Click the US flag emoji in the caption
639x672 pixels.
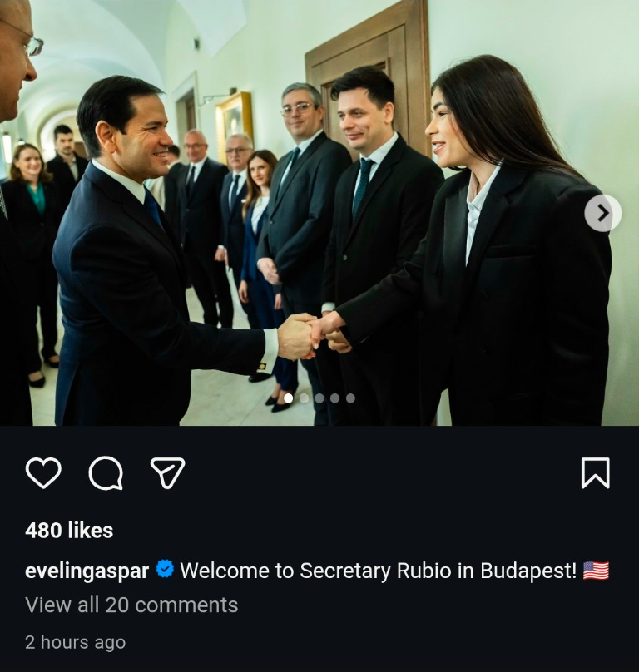[596, 571]
